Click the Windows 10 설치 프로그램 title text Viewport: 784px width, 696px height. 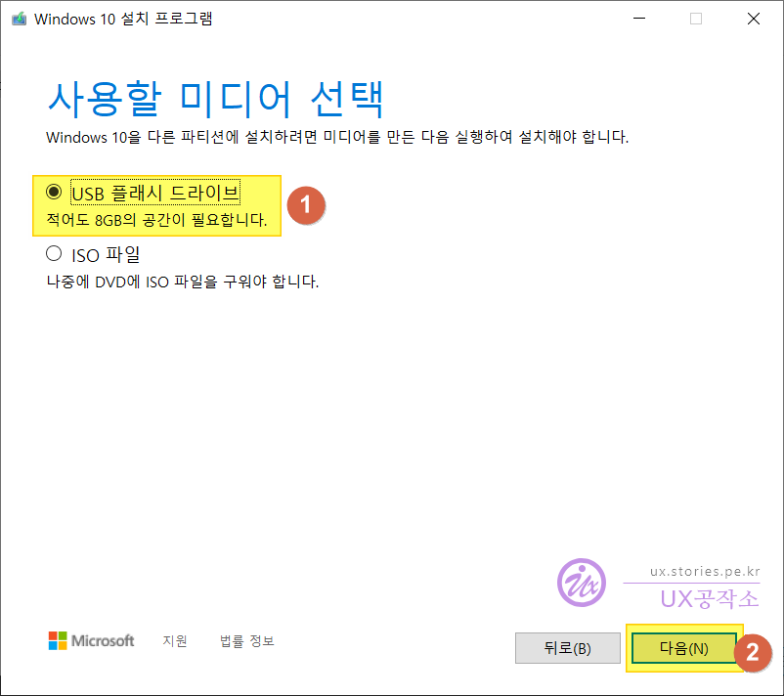[122, 19]
